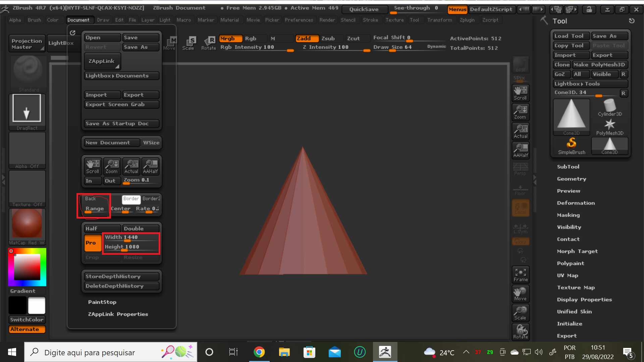The height and width of the screenshot is (362, 644).
Task: Open the Mail app from the taskbar
Action: coord(334,352)
